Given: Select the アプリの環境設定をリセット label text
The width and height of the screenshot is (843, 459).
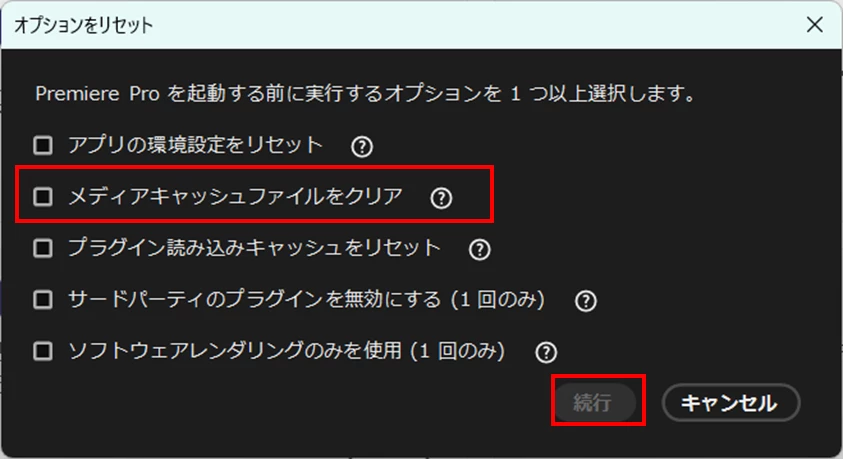Looking at the screenshot, I should [x=195, y=145].
